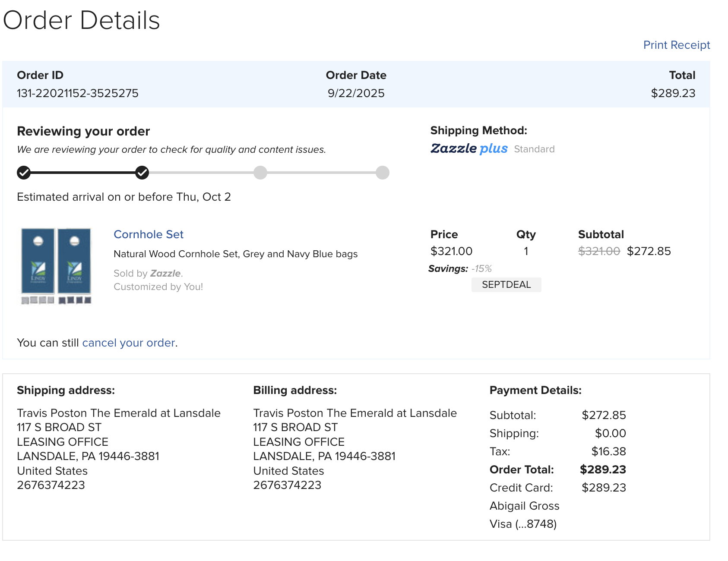Image resolution: width=728 pixels, height=561 pixels.
Task: Open the Cornhole Set product link
Action: click(x=148, y=234)
